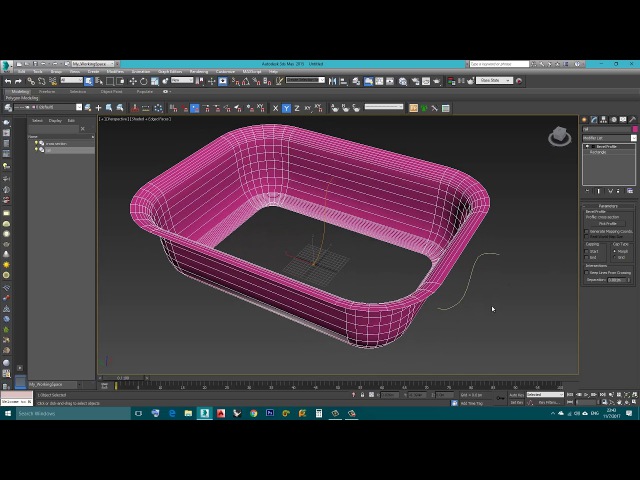Click the ViewCube in the viewport
Viewport: 640px width, 480px height.
559,137
